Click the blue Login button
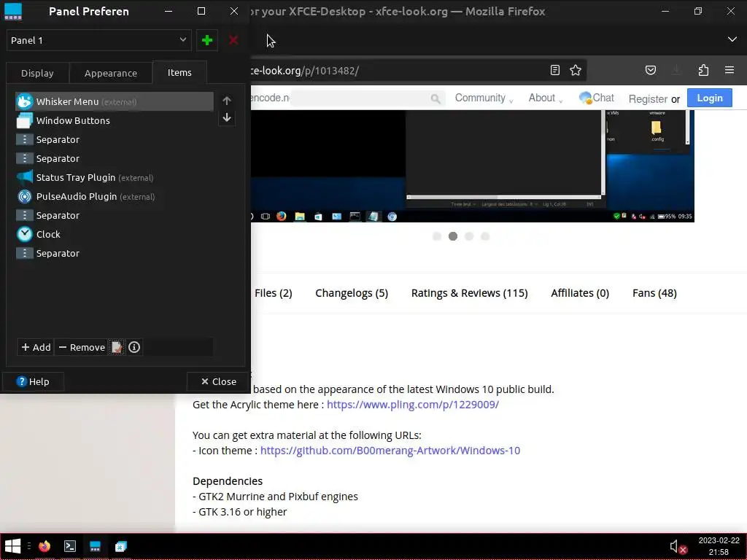The height and width of the screenshot is (560, 747). point(709,98)
